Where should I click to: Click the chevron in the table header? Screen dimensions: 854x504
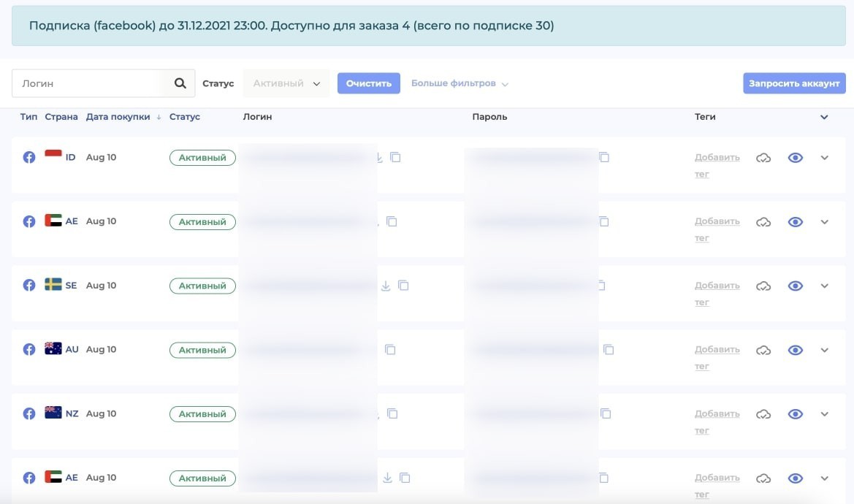824,117
